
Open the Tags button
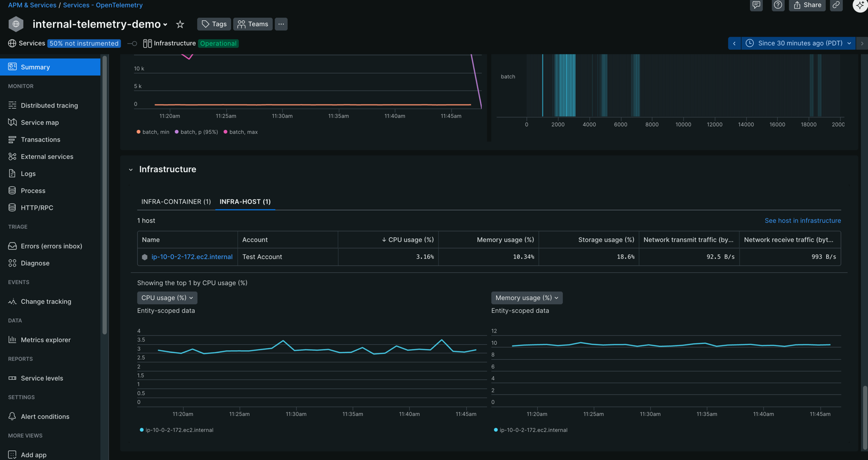[x=214, y=25]
